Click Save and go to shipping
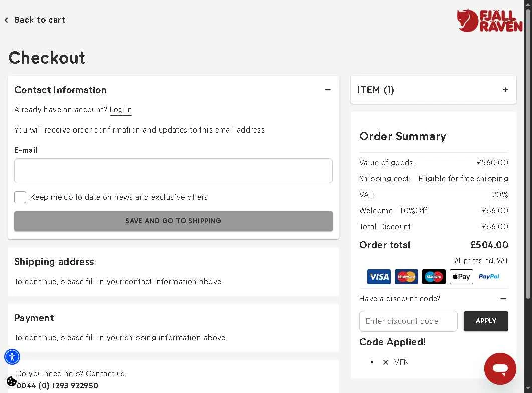This screenshot has height=393, width=532. point(173,221)
